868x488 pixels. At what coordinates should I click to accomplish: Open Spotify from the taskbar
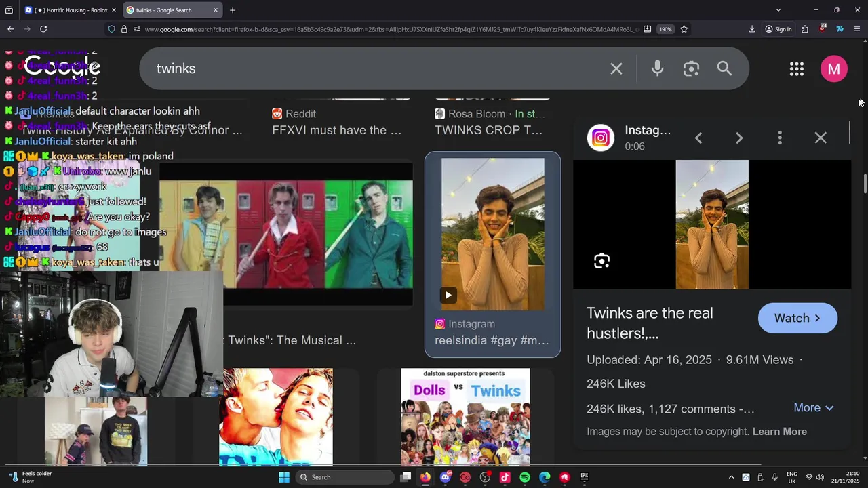[x=525, y=477]
